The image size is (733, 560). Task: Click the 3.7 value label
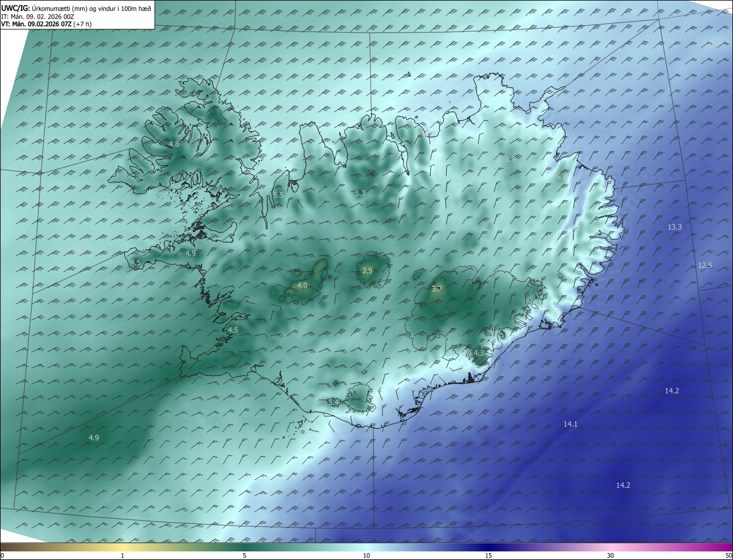[x=437, y=289]
